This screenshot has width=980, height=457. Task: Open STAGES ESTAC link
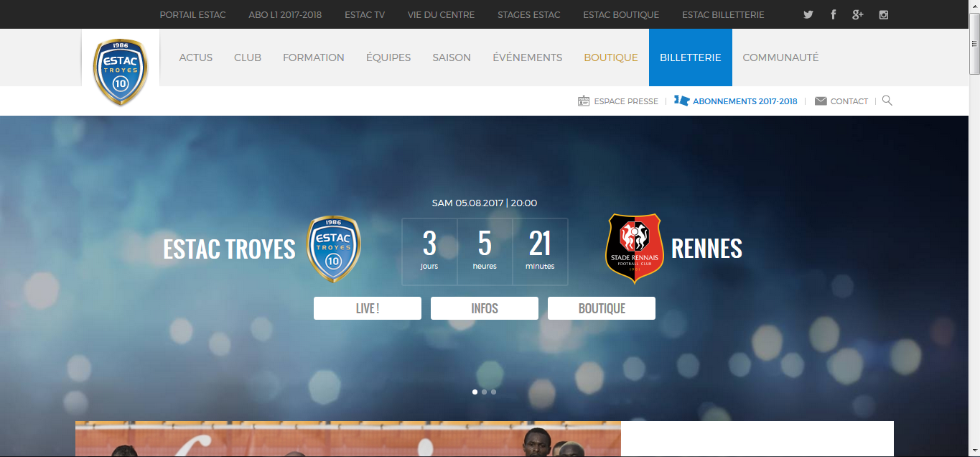click(529, 14)
